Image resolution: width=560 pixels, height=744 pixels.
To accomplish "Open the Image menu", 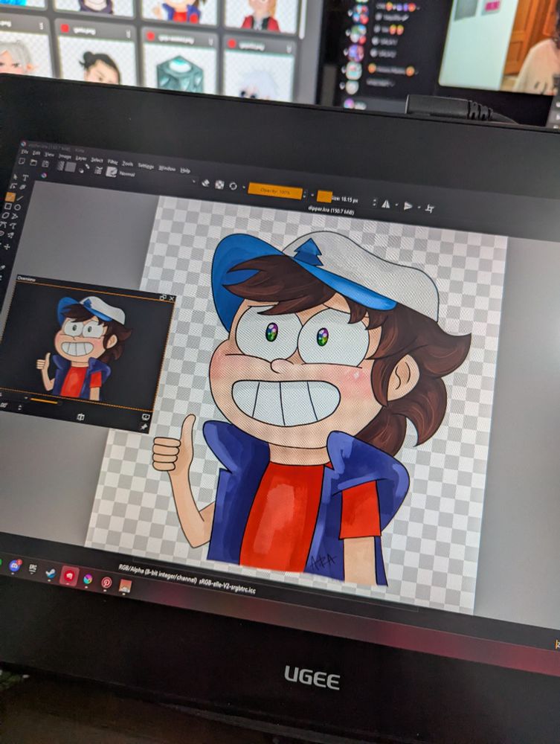I will [x=65, y=156].
